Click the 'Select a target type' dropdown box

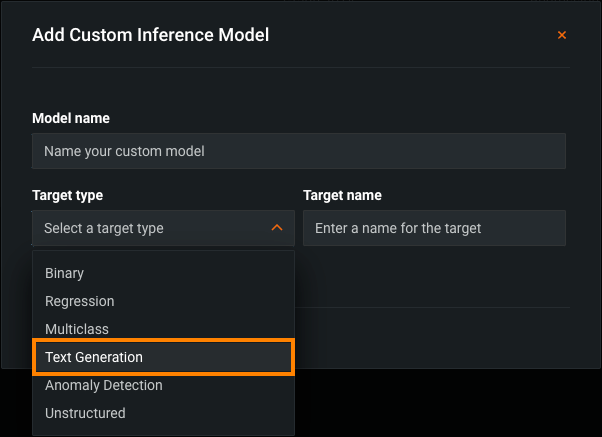point(150,228)
